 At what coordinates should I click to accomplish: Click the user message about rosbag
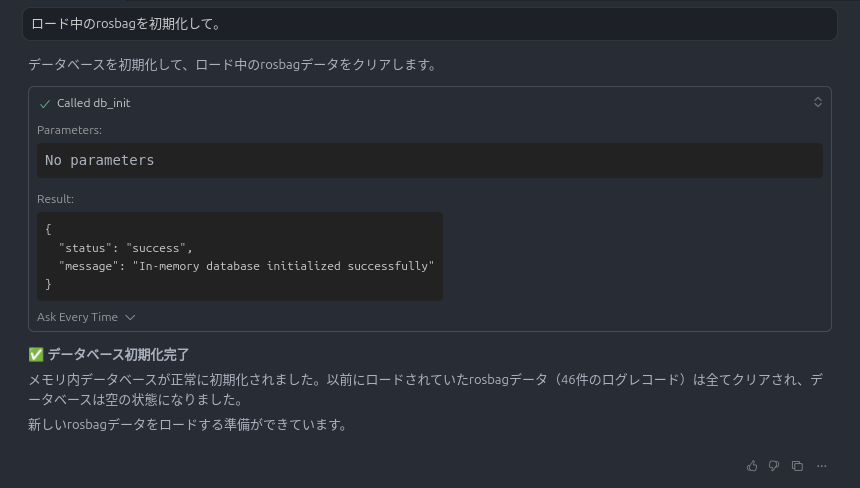click(429, 24)
